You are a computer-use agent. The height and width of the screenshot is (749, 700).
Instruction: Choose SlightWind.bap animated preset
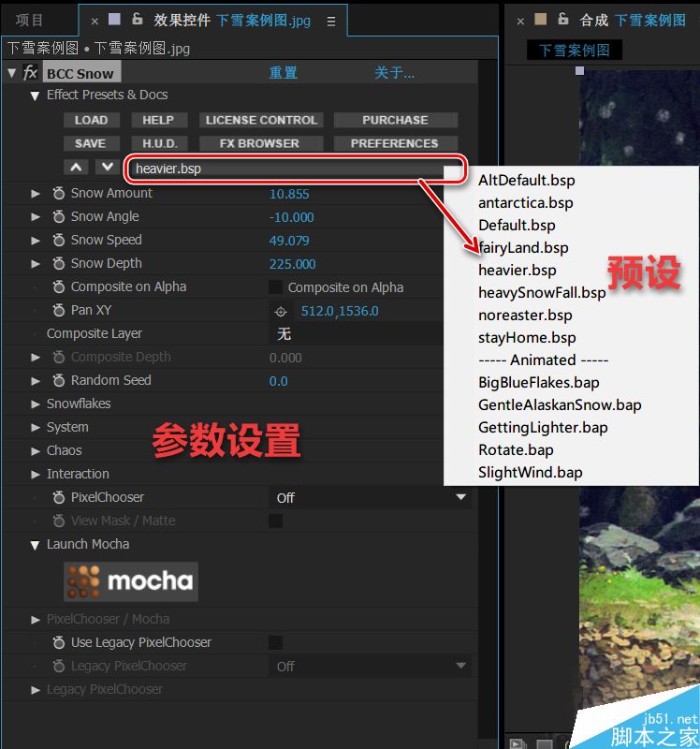530,472
